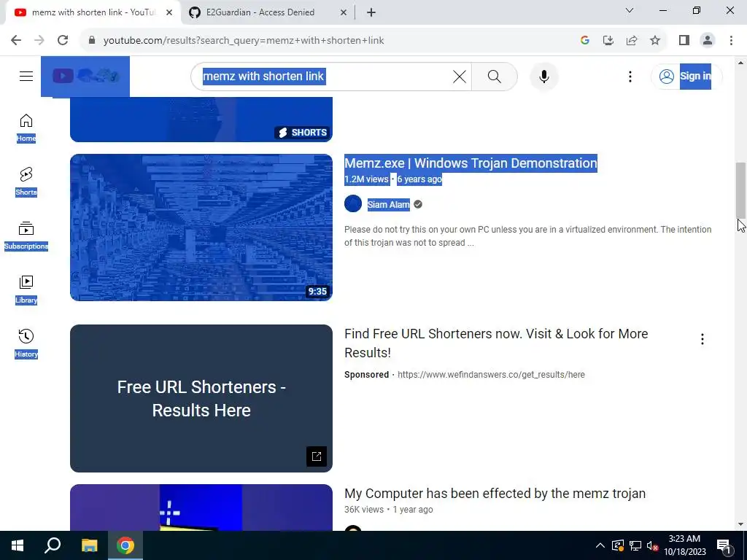Open YouTube settings three-dot menu
The image size is (747, 560).
click(x=630, y=76)
